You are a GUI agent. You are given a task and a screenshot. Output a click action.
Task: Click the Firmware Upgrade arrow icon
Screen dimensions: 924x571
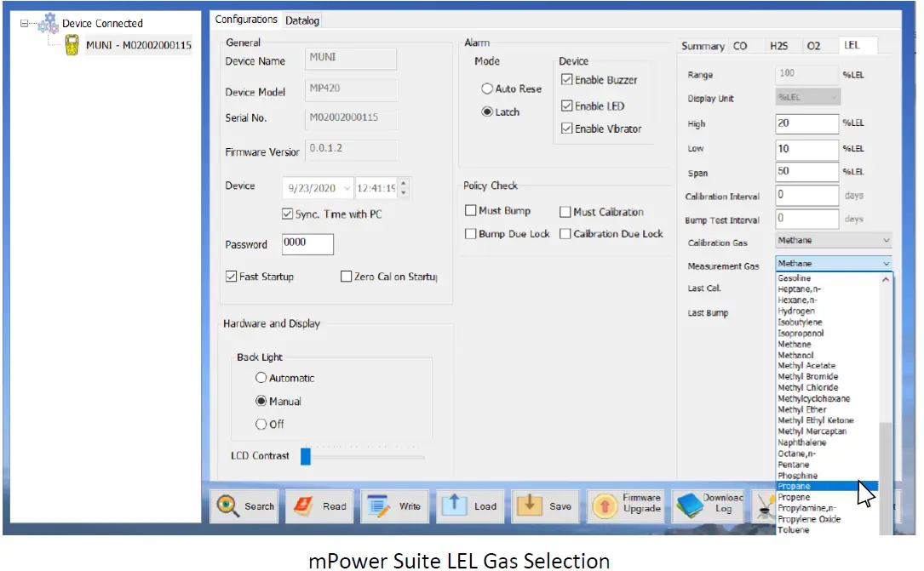tap(604, 506)
